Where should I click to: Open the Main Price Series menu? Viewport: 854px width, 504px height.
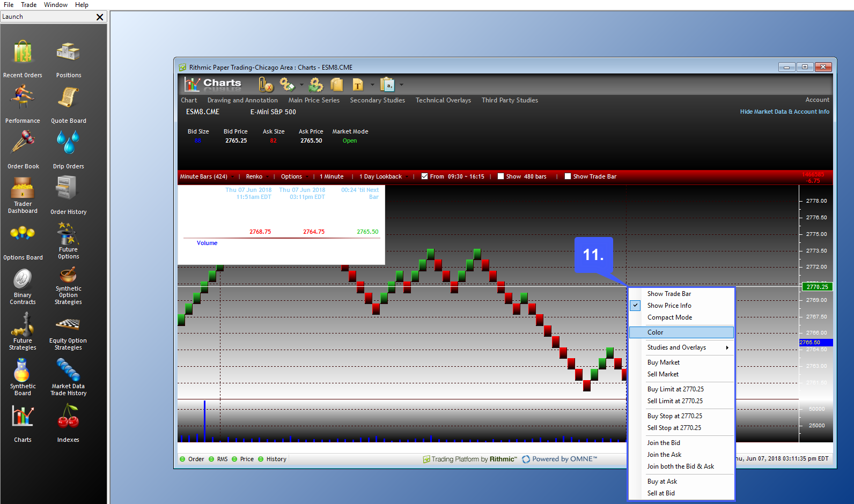coord(314,100)
